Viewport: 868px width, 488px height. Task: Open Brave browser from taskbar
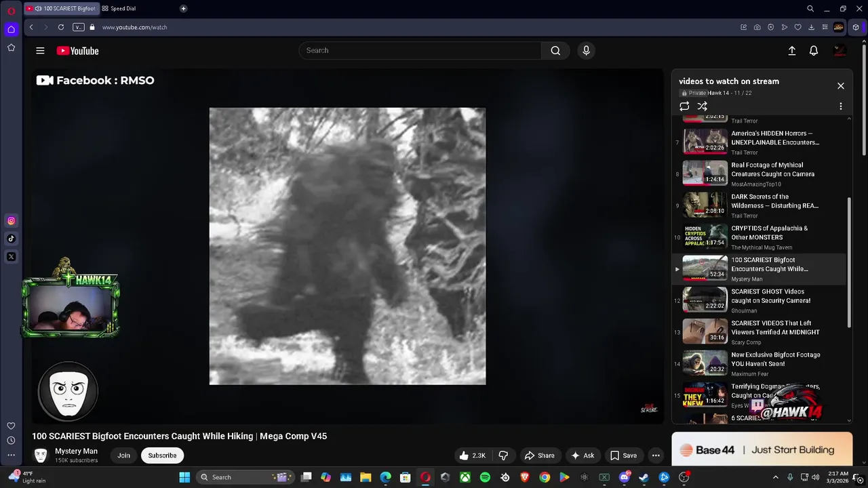(525, 477)
